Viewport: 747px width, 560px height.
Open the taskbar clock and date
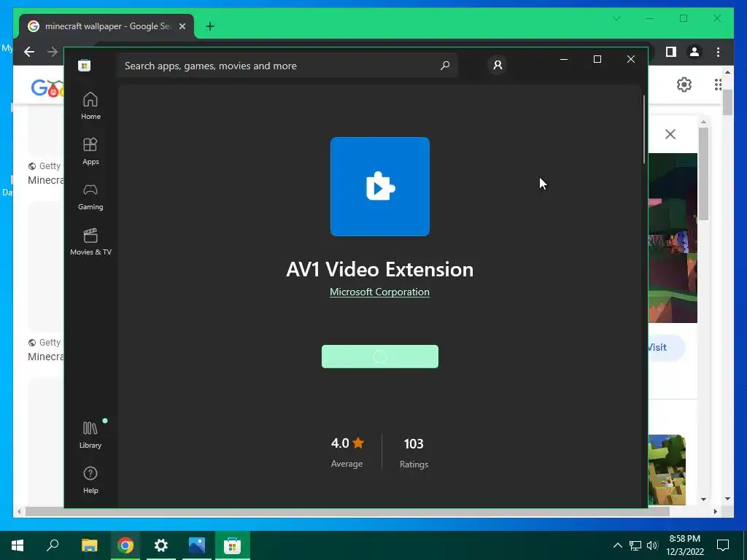[x=684, y=545]
